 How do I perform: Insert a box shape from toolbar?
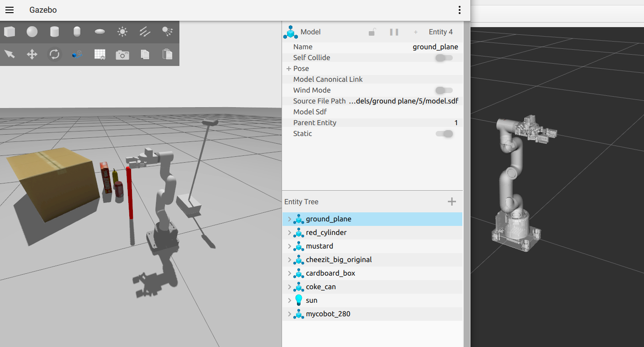[x=9, y=32]
